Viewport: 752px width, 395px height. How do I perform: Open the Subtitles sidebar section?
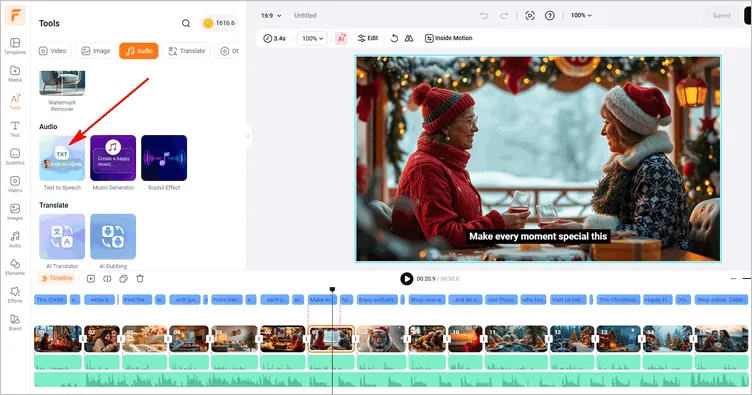[15, 157]
